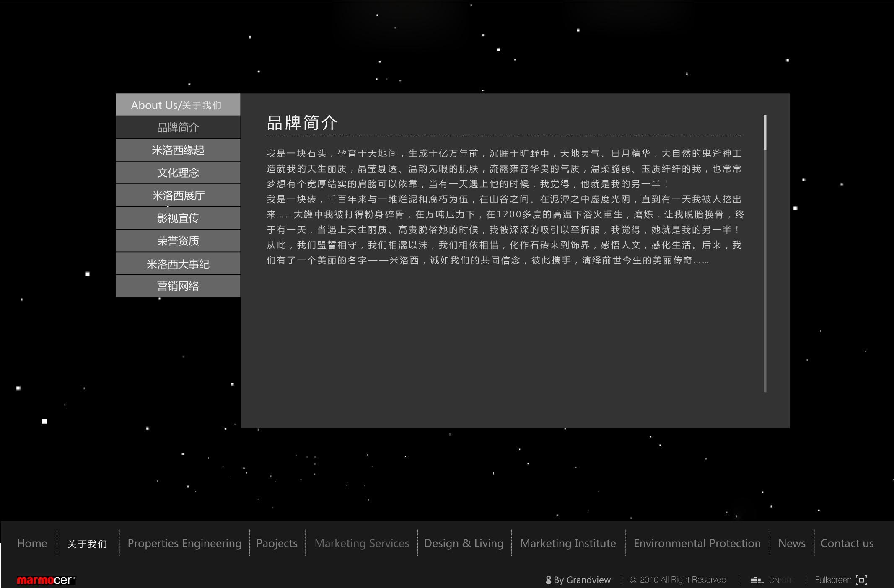
Task: Click the sound equalizer bars icon
Action: click(757, 580)
